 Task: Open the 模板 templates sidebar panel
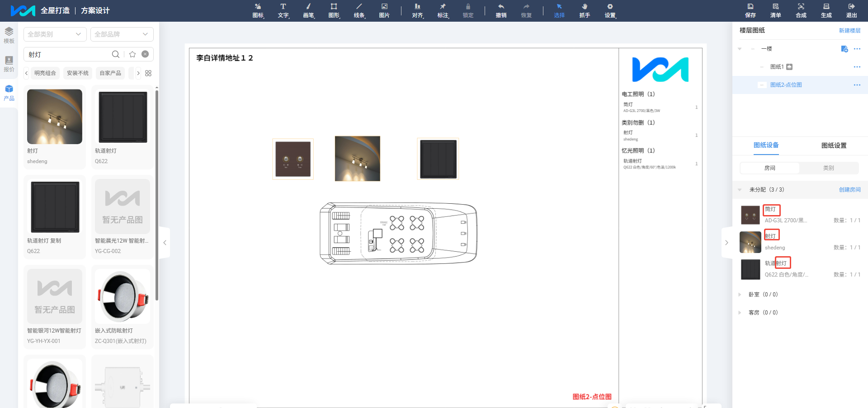[9, 35]
